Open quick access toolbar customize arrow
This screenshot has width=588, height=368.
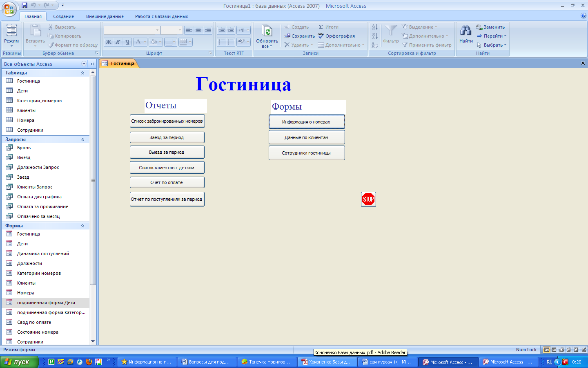click(x=62, y=5)
